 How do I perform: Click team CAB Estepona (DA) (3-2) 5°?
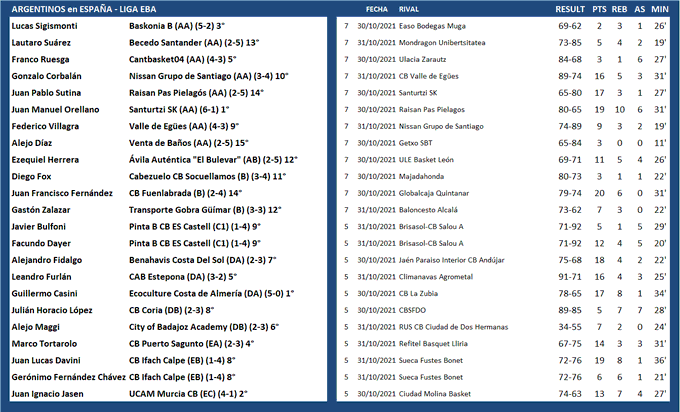click(x=183, y=277)
